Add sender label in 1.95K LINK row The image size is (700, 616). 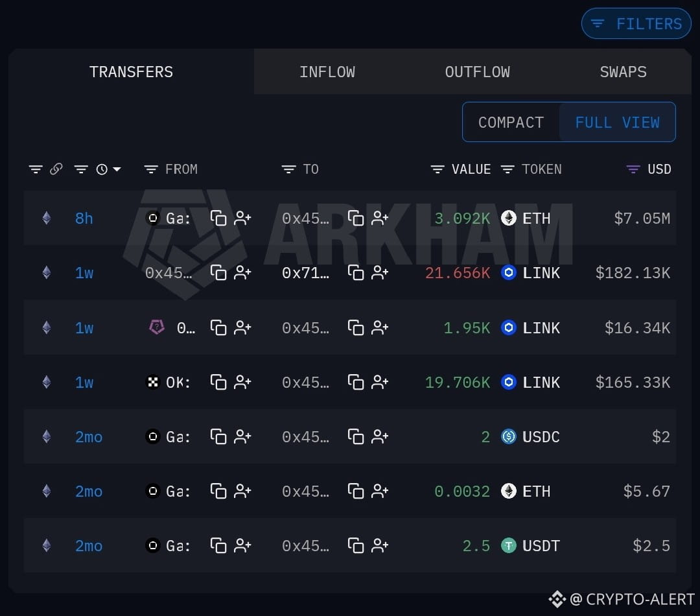pyautogui.click(x=242, y=327)
